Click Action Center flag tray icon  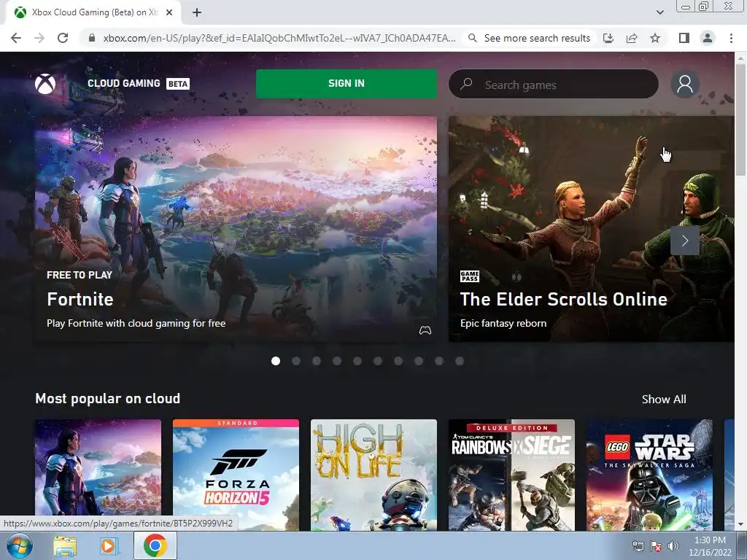[x=656, y=546]
